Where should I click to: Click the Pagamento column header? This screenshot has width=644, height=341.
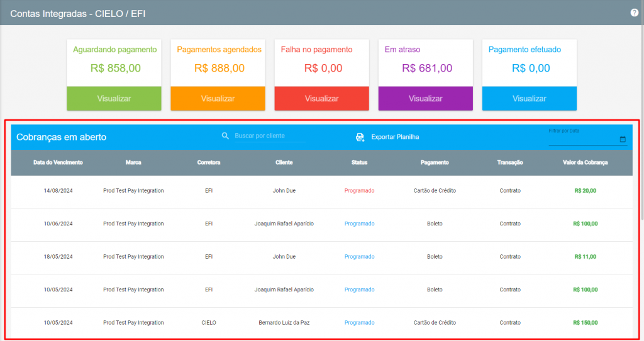[x=435, y=163]
